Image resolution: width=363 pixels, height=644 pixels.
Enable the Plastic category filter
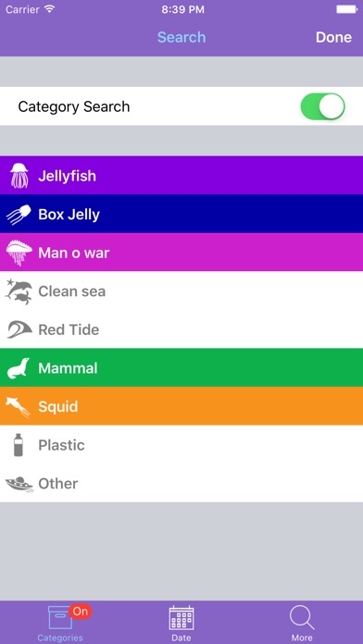181,445
